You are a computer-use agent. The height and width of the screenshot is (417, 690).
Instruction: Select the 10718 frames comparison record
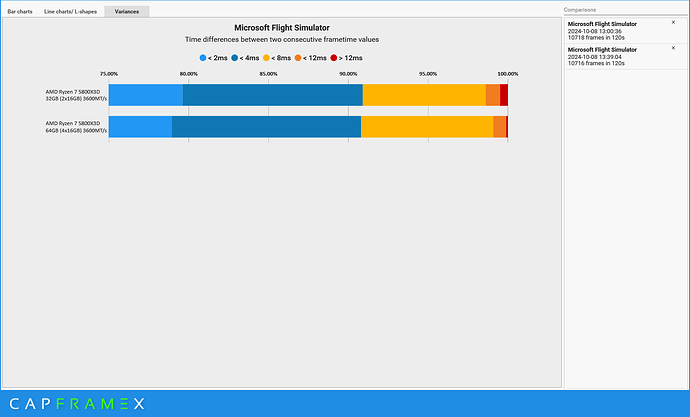click(x=625, y=31)
